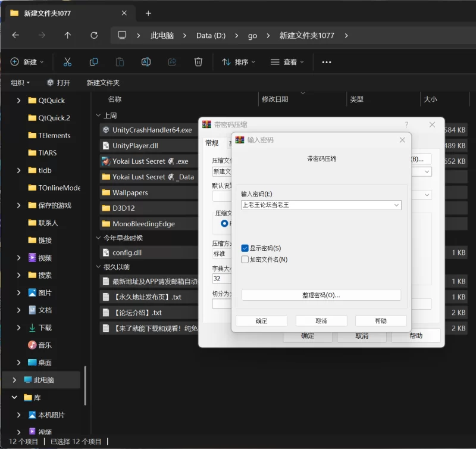Select the 下载 downloads folder in sidebar
The height and width of the screenshot is (449, 476).
40,328
